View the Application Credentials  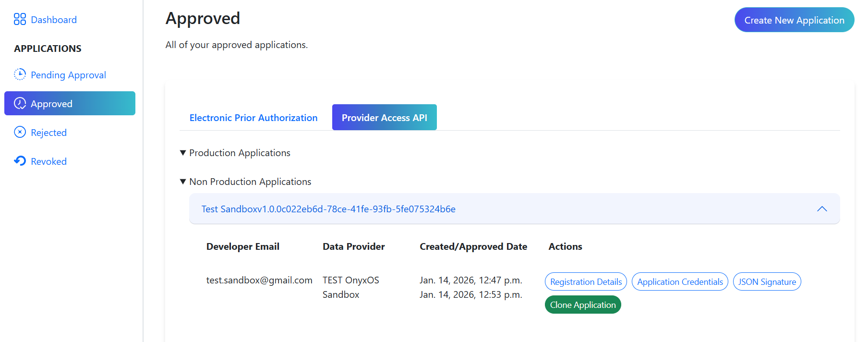[x=680, y=282]
